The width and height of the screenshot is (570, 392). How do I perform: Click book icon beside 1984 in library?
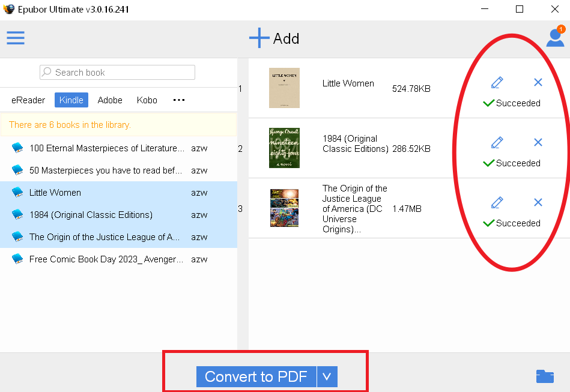pos(17,214)
